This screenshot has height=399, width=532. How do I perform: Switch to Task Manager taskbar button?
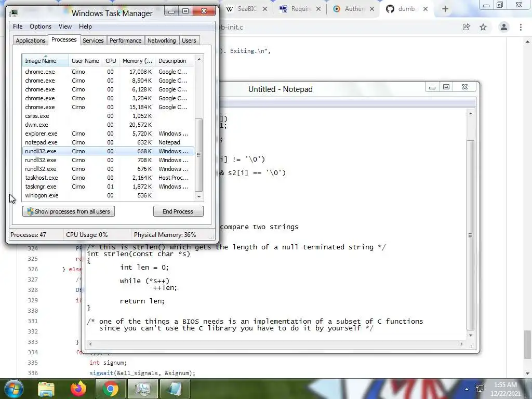tap(142, 389)
